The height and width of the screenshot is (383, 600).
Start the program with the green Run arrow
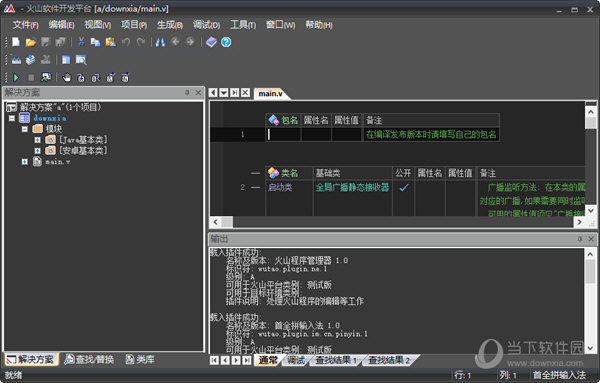pos(16,78)
